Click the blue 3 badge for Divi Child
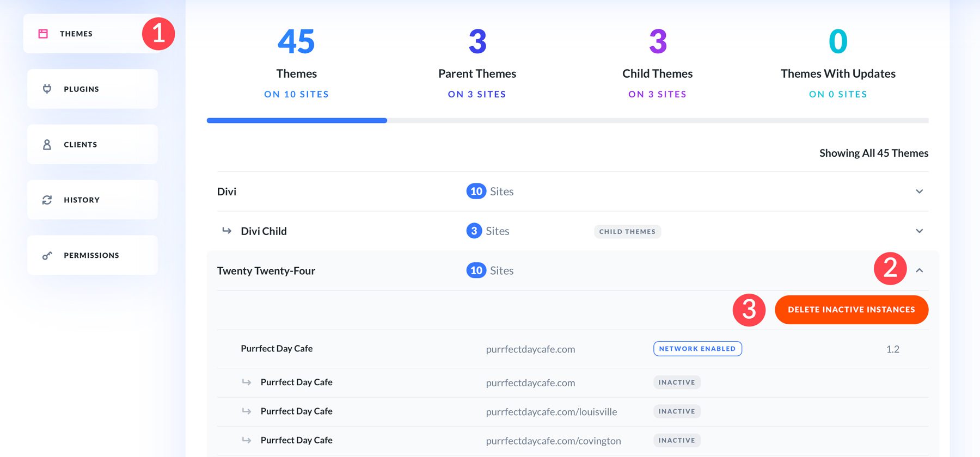980x457 pixels. pos(474,231)
